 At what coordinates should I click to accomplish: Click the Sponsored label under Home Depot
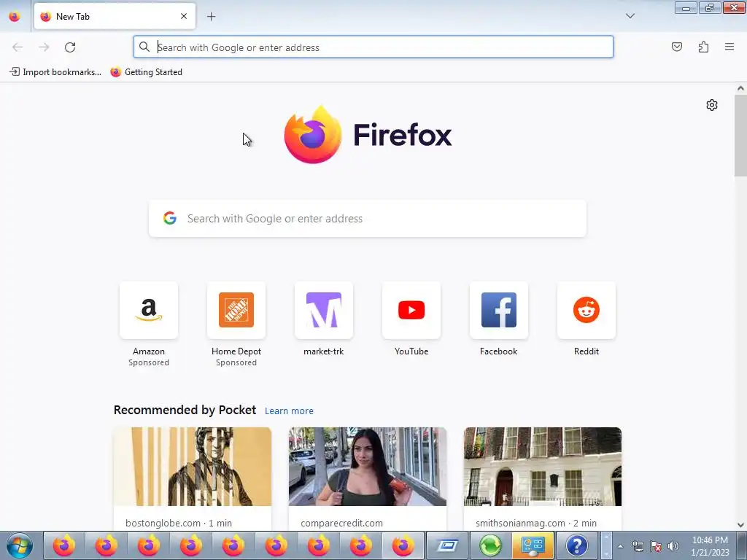[x=236, y=362]
